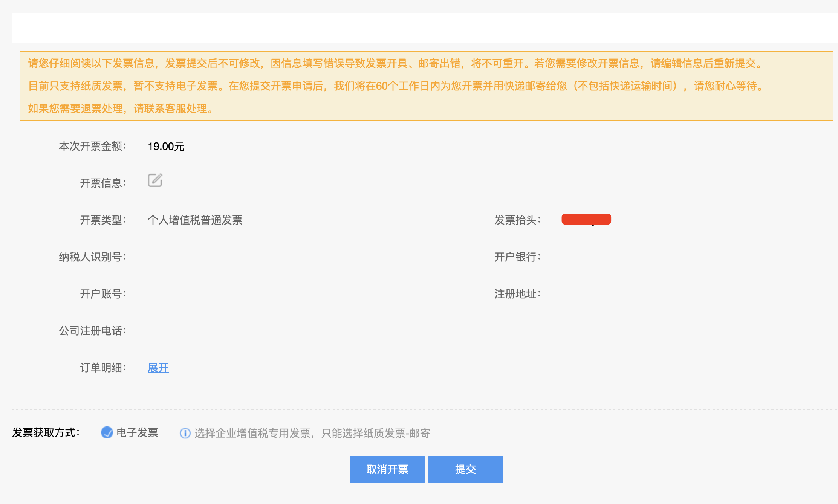The height and width of the screenshot is (504, 838).
Task: Click the blue info icon near 电子发票
Action: tap(185, 433)
